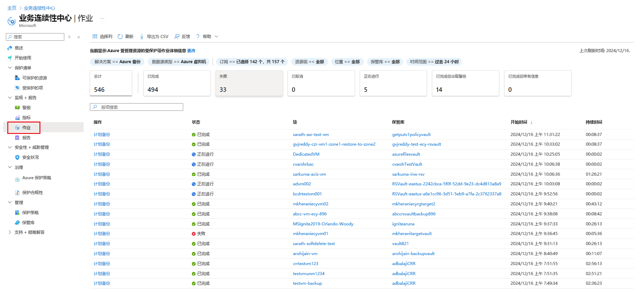Sort by 状态 column header
The width and height of the screenshot is (644, 292).
[196, 122]
